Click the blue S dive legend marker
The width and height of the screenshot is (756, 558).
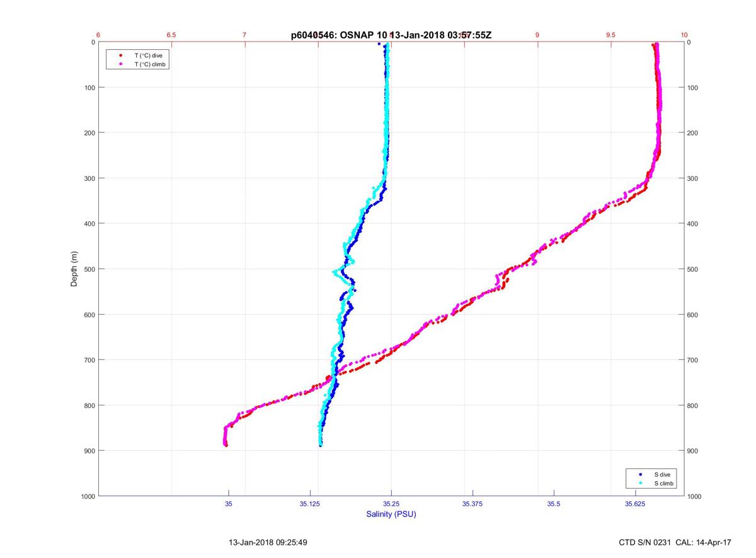pos(640,474)
